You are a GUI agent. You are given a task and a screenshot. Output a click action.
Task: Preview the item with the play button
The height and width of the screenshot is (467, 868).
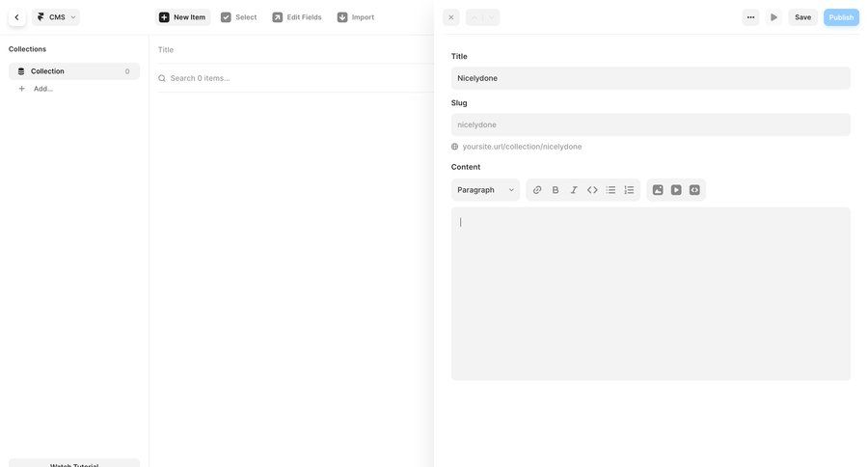point(773,17)
